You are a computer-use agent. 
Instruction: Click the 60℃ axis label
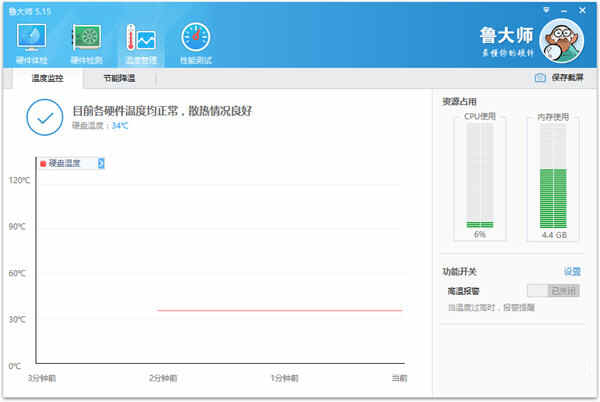click(x=17, y=273)
